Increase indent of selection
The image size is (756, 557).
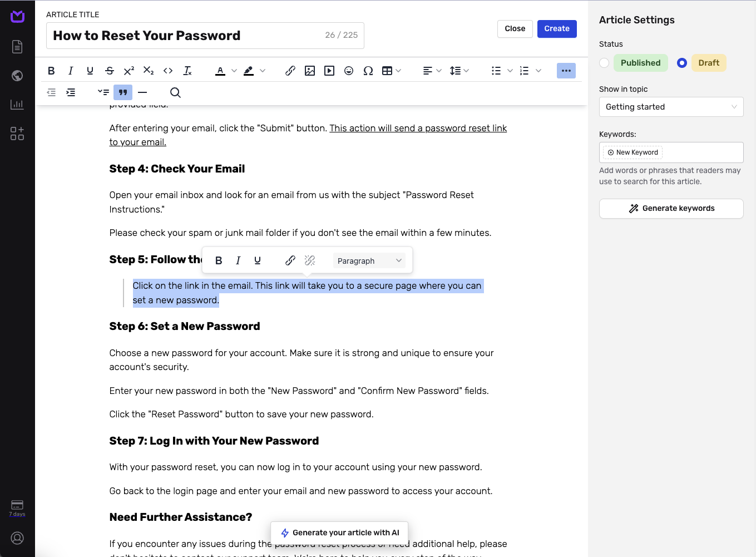(x=71, y=92)
